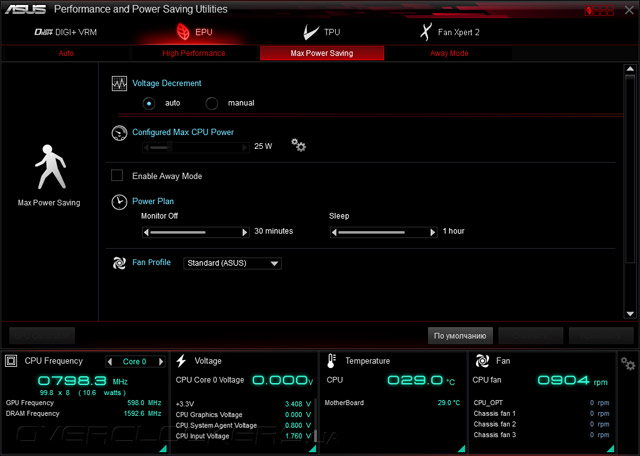Click the Power Plan clock icon

119,202
